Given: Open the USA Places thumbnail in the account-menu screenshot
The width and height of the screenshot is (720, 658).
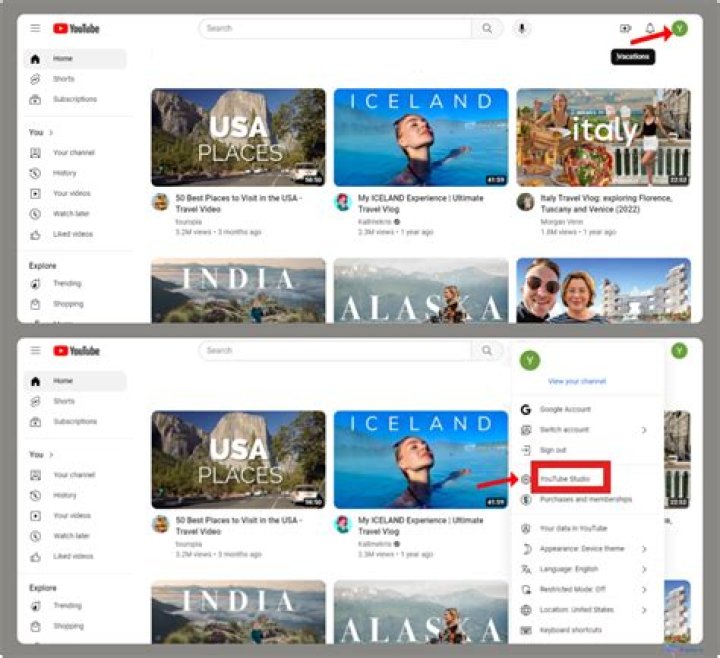Looking at the screenshot, I should point(238,460).
